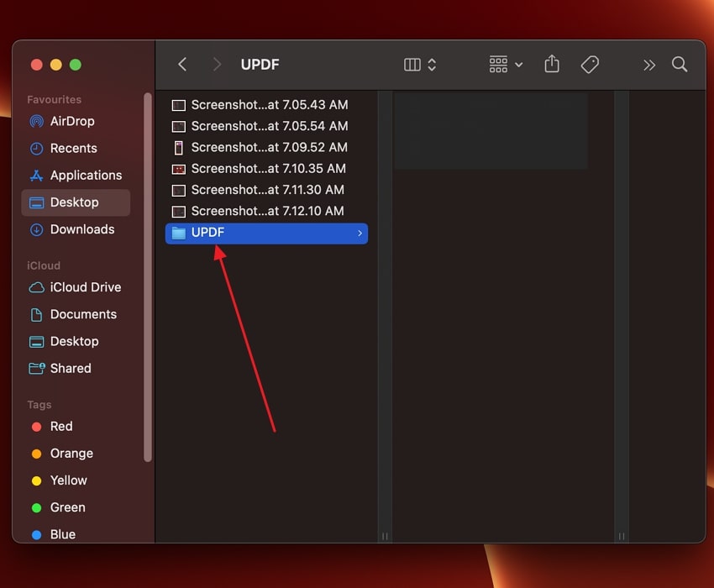The height and width of the screenshot is (588, 714).
Task: Click the column view switcher icon
Action: (x=412, y=64)
